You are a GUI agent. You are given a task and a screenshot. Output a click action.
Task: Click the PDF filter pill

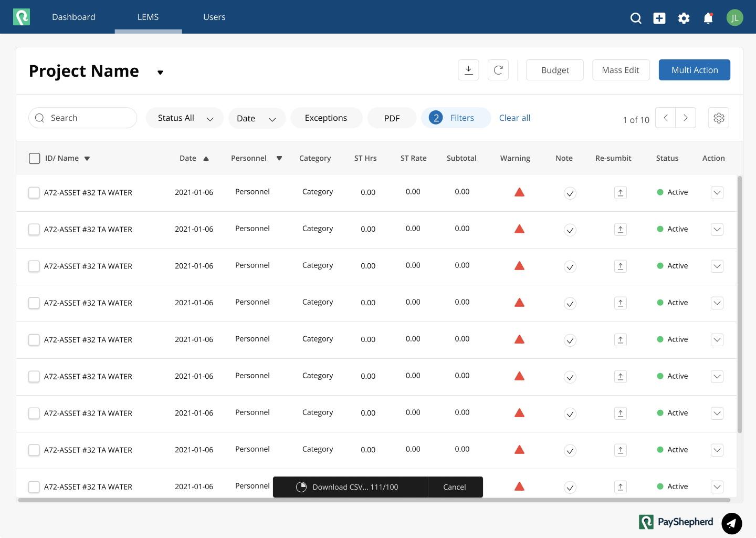pyautogui.click(x=392, y=118)
